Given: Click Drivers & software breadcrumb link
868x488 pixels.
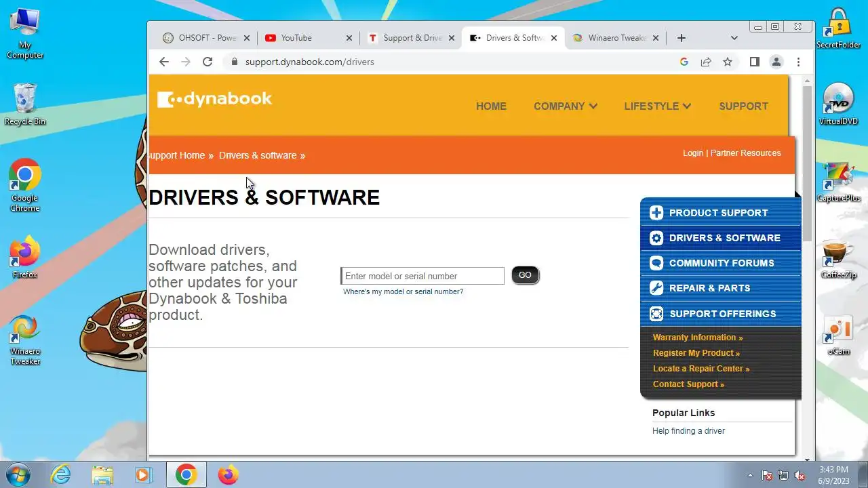Looking at the screenshot, I should (x=258, y=155).
